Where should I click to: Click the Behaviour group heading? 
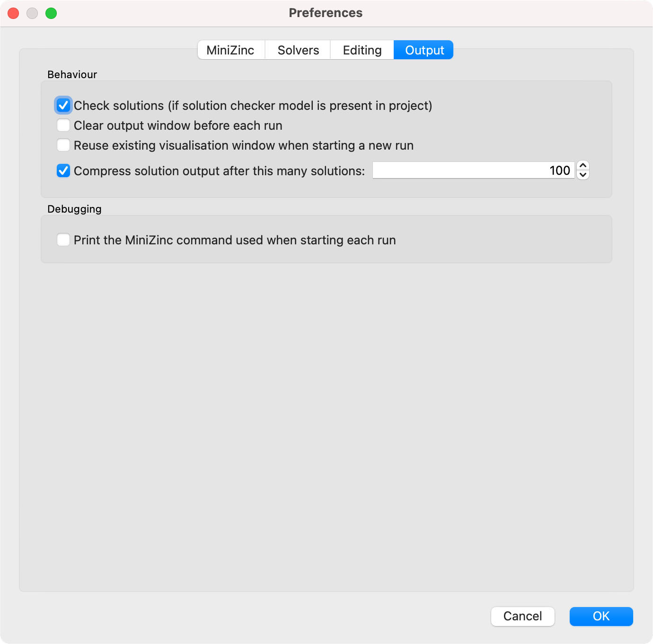pos(72,74)
